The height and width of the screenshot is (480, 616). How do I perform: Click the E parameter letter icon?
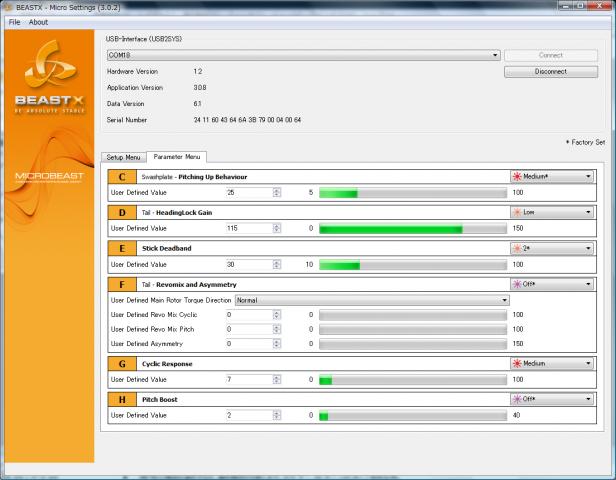coord(122,248)
